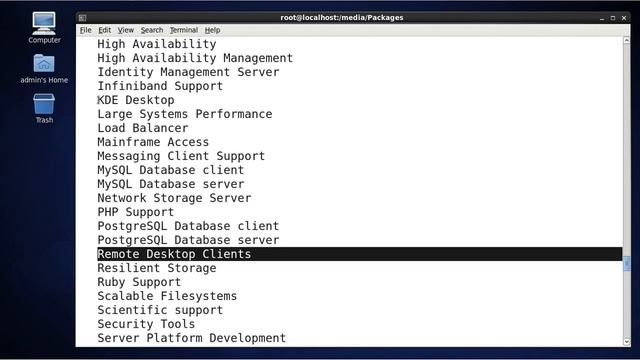Click 'KDE Desktop' text
Image resolution: width=640 pixels, height=360 pixels.
[x=136, y=100]
